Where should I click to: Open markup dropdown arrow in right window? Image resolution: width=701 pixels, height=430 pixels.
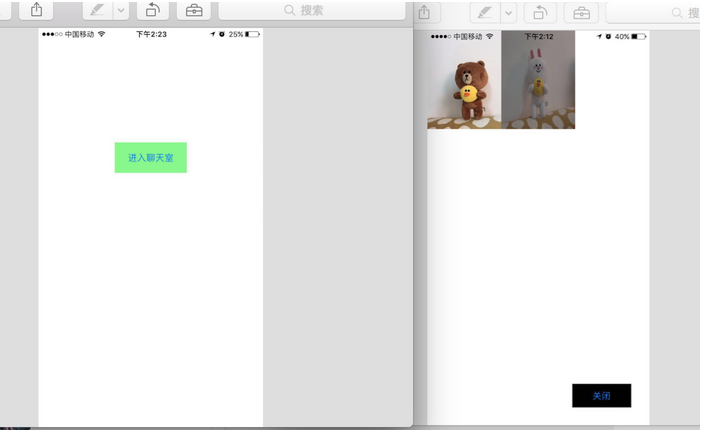508,13
